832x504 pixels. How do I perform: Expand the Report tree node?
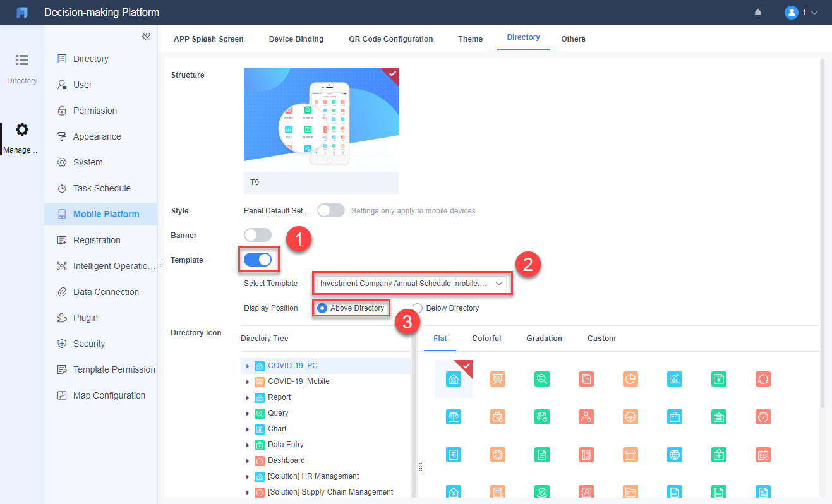pos(248,398)
